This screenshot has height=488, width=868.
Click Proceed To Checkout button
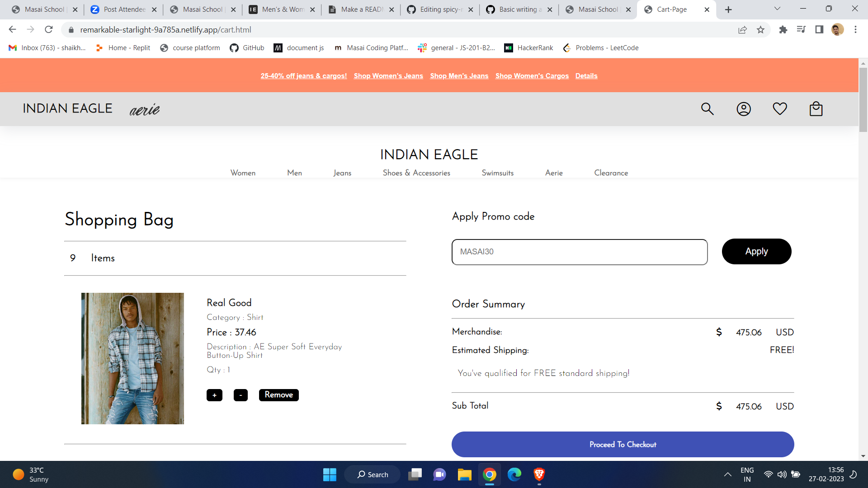pos(623,445)
